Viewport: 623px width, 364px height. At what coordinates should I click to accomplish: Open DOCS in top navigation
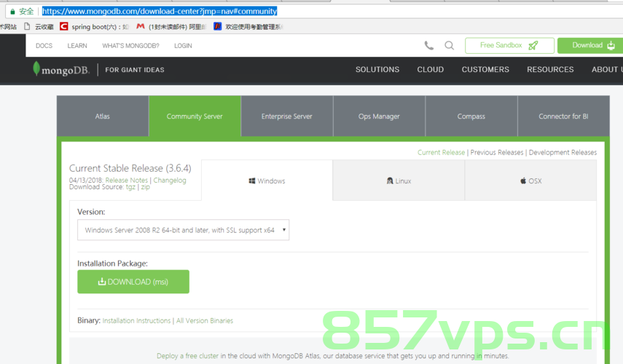point(44,46)
